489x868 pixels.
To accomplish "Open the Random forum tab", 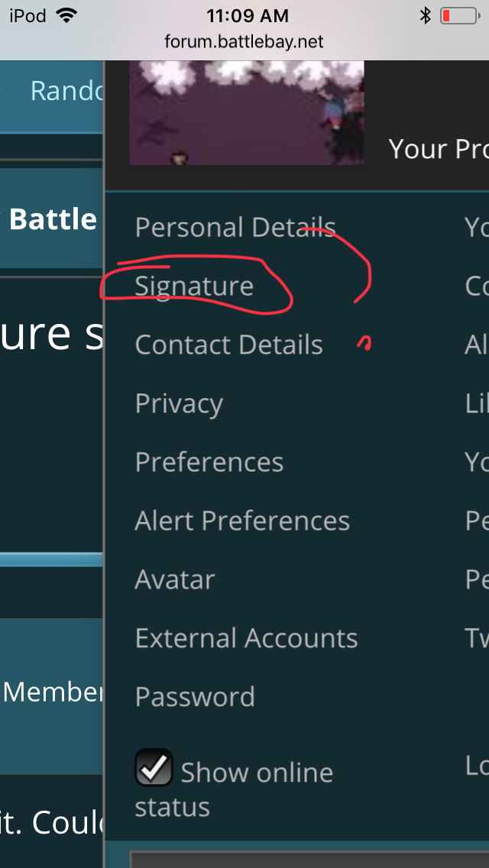I will click(x=66, y=91).
